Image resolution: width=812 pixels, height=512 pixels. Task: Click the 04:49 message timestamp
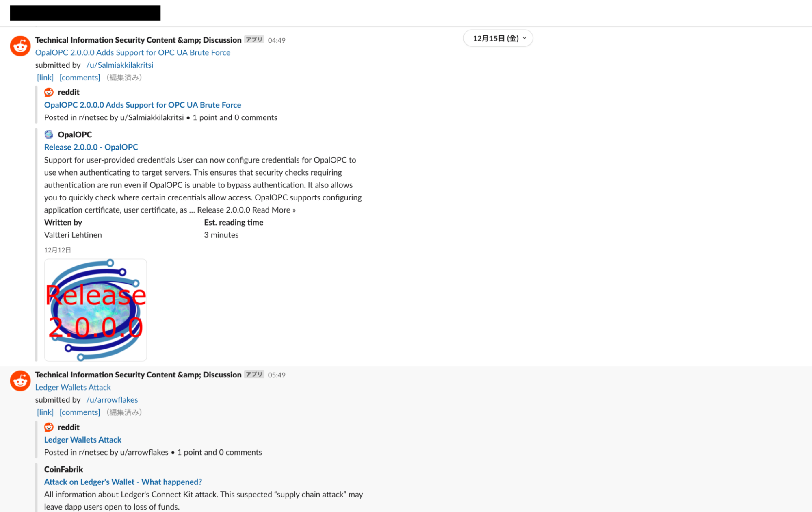(277, 40)
